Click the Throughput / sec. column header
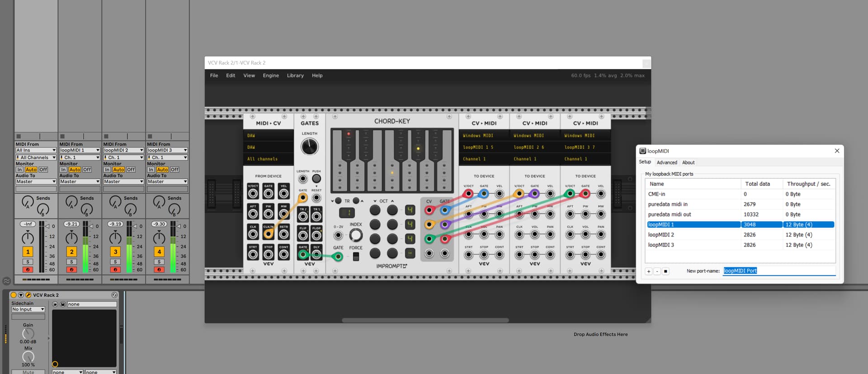Viewport: 868px width, 374px height. (809, 184)
